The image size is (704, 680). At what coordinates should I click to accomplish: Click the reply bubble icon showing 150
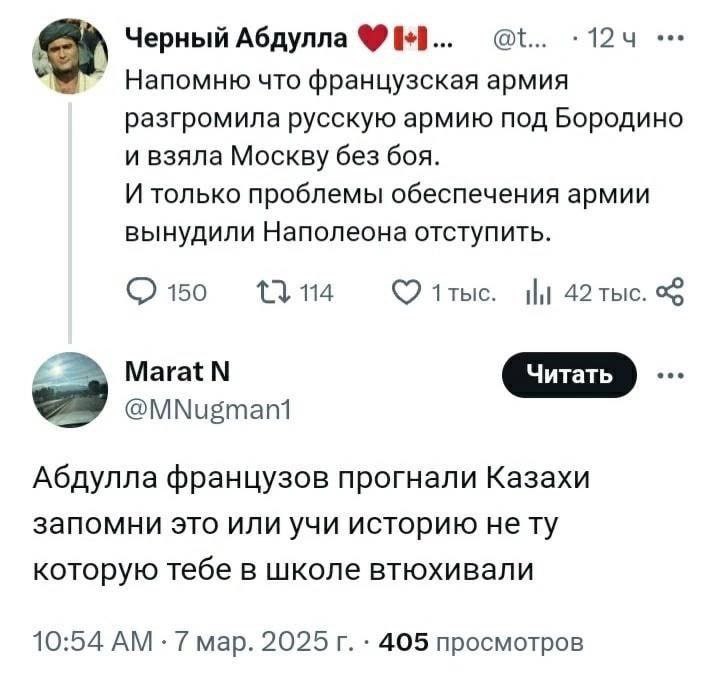(139, 292)
